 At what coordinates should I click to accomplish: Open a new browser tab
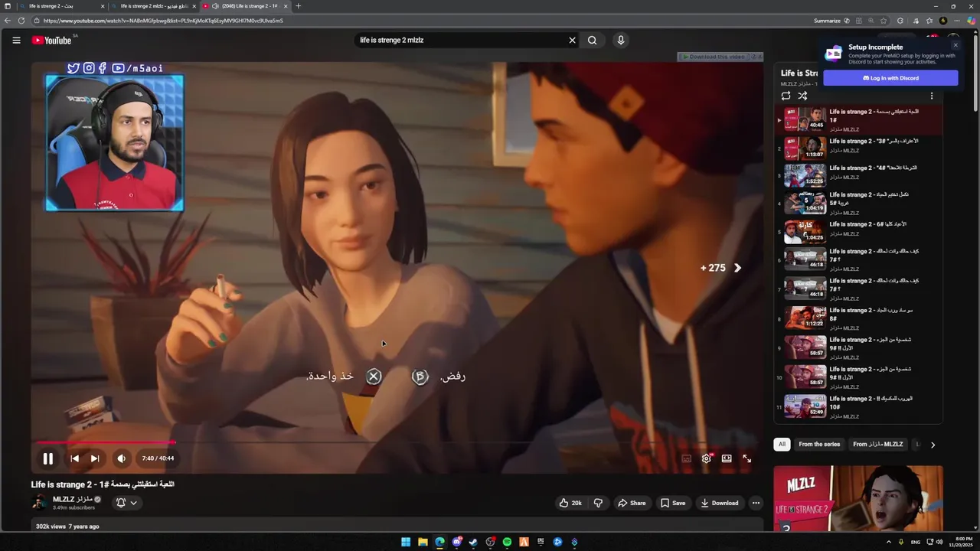[298, 6]
